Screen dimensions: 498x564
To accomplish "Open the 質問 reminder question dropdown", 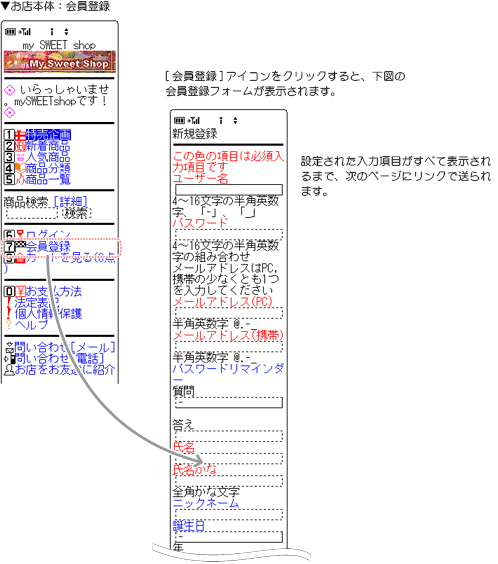I will click(x=229, y=402).
